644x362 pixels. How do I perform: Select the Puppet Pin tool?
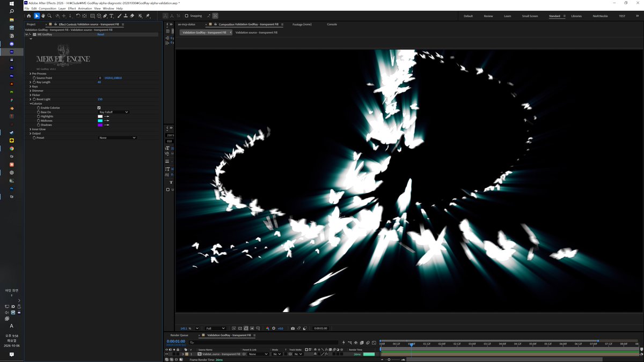pos(148,16)
